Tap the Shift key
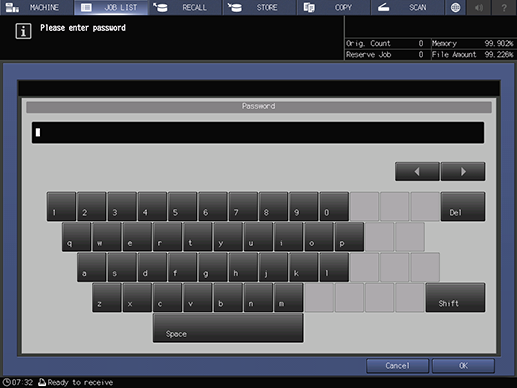The height and width of the screenshot is (388, 517). [x=455, y=297]
